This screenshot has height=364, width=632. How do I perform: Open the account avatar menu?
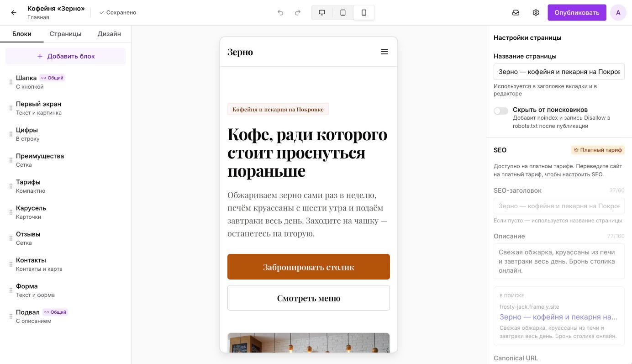tap(618, 13)
